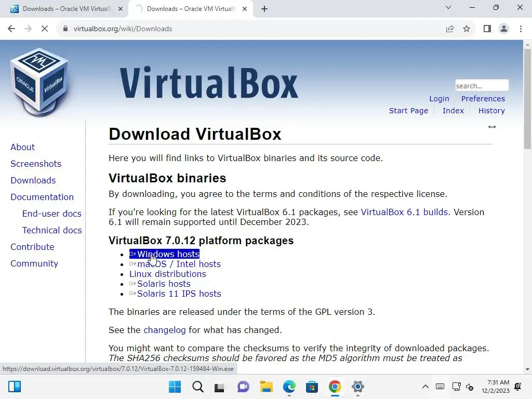This screenshot has width=532, height=399.
Task: Open Task View on the taskbar
Action: tap(220, 387)
